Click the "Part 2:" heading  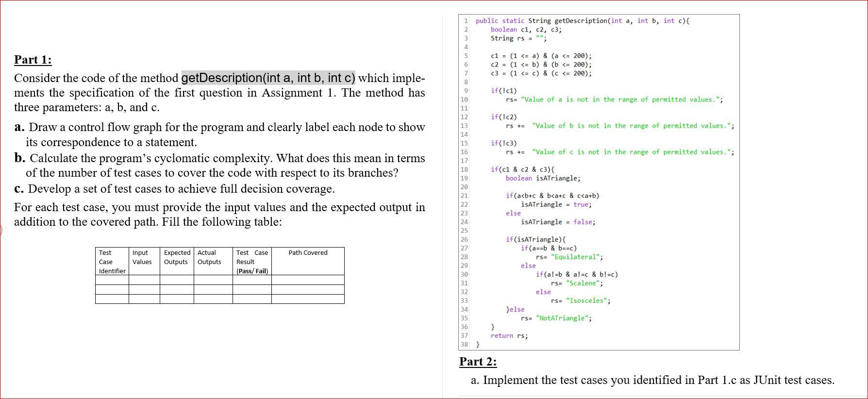pyautogui.click(x=478, y=362)
